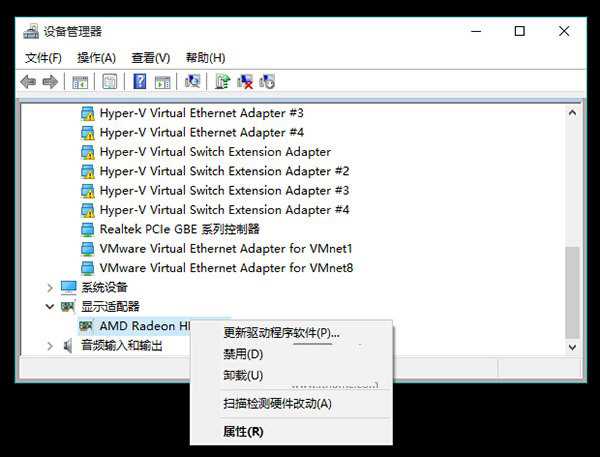Expand the 音频输入和输出 node

(x=50, y=346)
